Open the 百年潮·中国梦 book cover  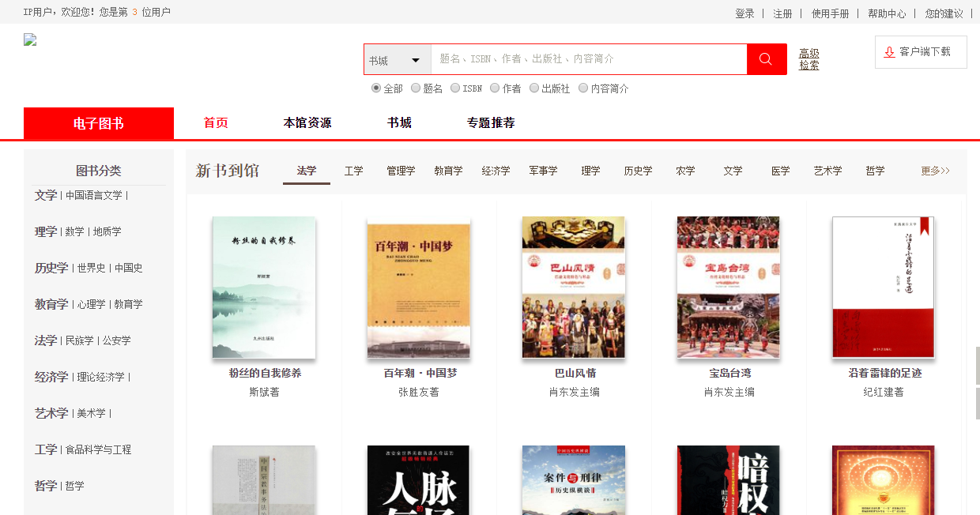point(419,288)
